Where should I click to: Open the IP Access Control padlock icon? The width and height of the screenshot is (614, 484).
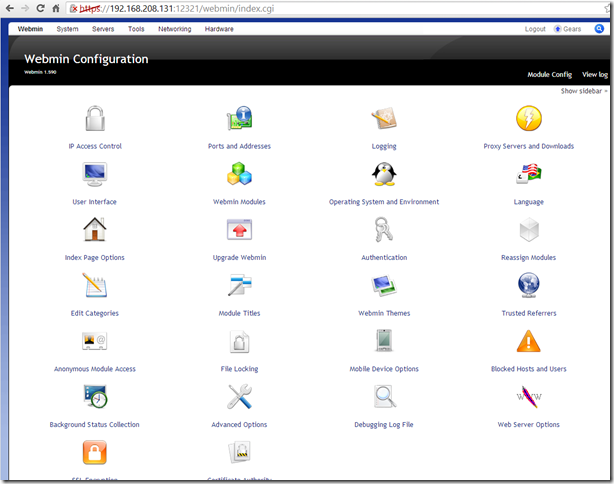95,118
